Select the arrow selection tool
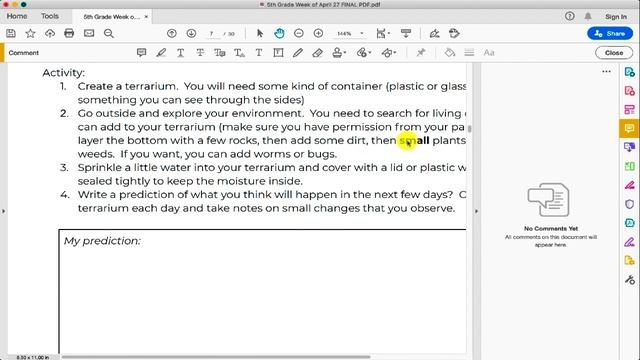The width and height of the screenshot is (640, 360). click(260, 33)
